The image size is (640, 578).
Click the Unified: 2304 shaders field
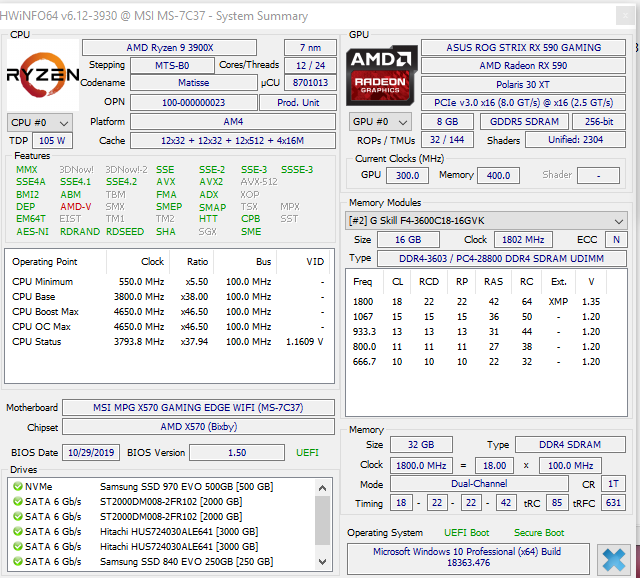(575, 140)
